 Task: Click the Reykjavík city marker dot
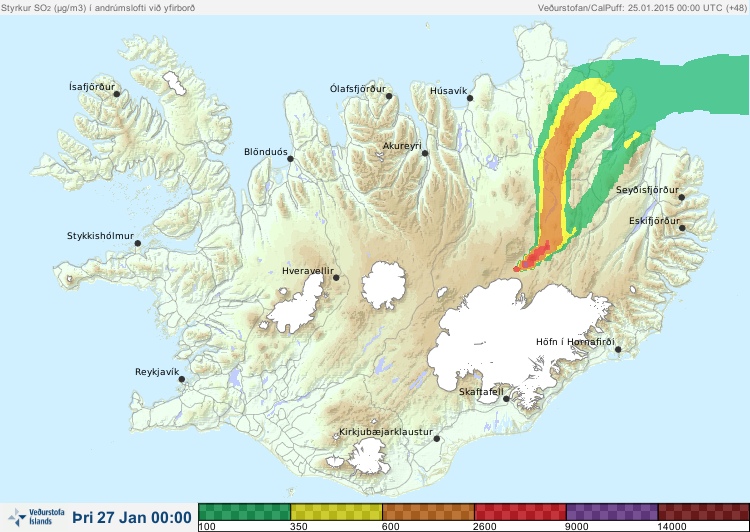[182, 379]
